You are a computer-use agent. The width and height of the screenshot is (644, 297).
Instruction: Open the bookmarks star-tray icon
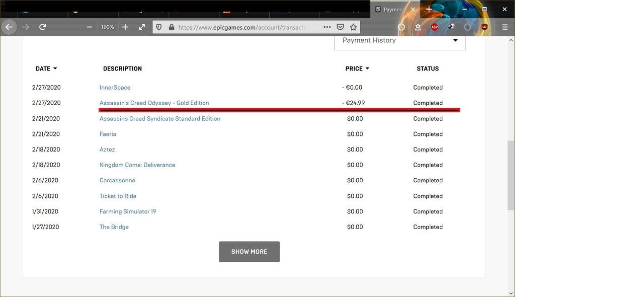point(418,27)
